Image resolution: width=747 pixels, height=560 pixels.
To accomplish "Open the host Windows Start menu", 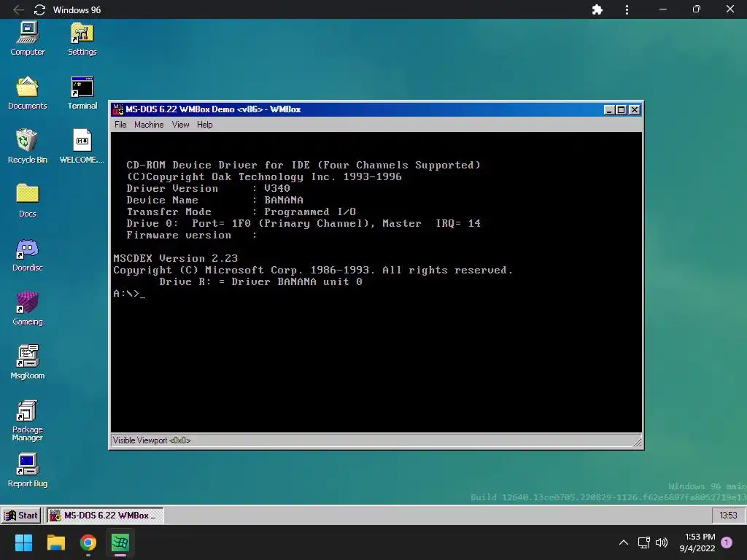I will click(23, 542).
